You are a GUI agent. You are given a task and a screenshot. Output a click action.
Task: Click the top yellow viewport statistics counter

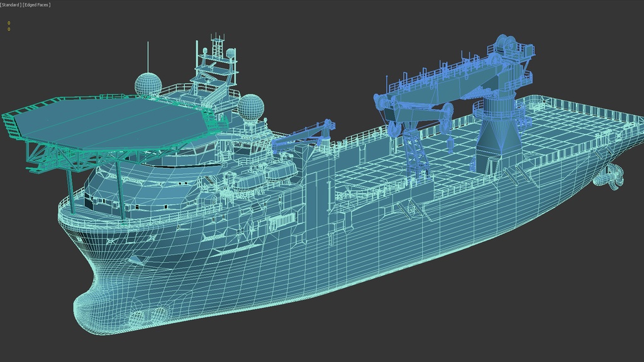[9, 23]
